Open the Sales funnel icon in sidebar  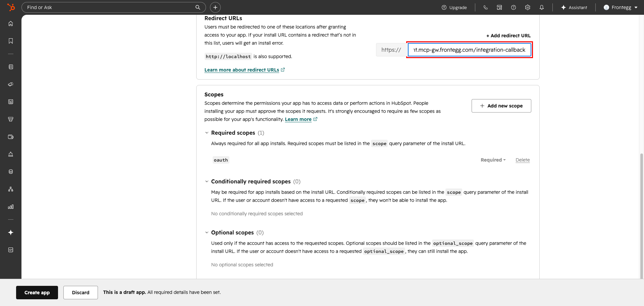pyautogui.click(x=11, y=119)
